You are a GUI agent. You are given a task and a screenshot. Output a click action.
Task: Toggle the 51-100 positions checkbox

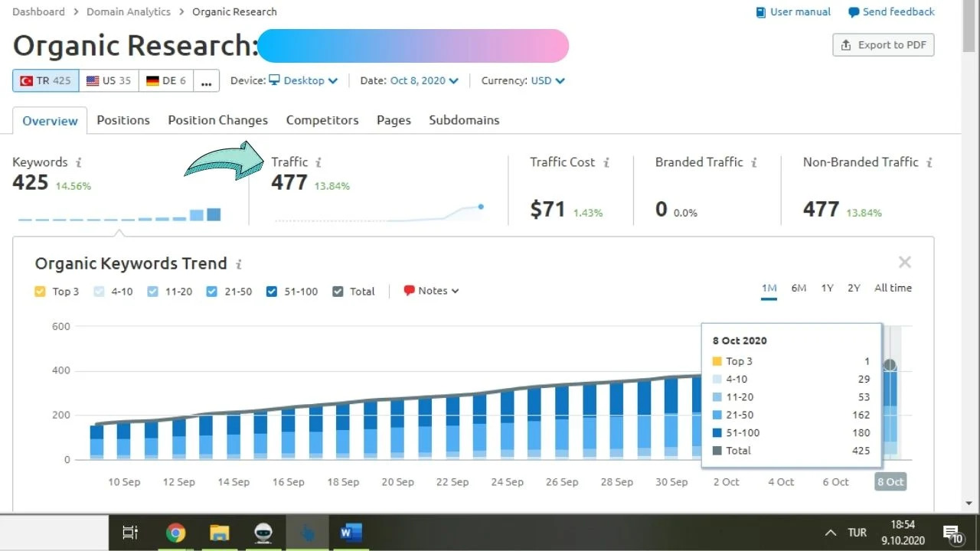[272, 292]
